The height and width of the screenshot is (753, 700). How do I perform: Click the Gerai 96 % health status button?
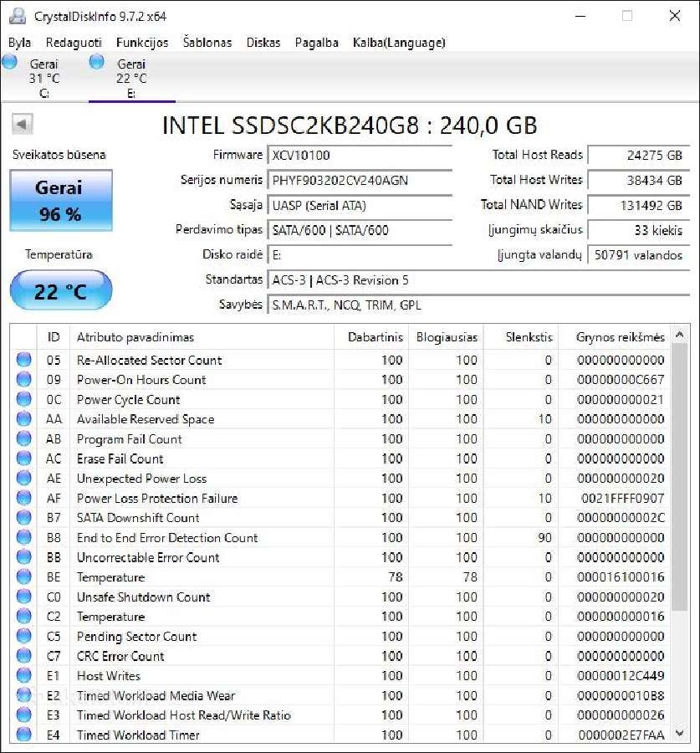[x=61, y=200]
